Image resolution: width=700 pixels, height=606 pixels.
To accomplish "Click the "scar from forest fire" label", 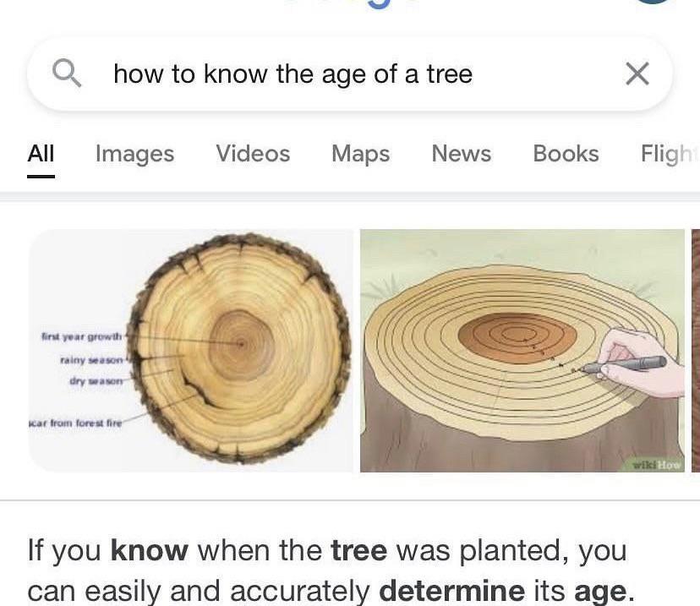I will pyautogui.click(x=75, y=423).
